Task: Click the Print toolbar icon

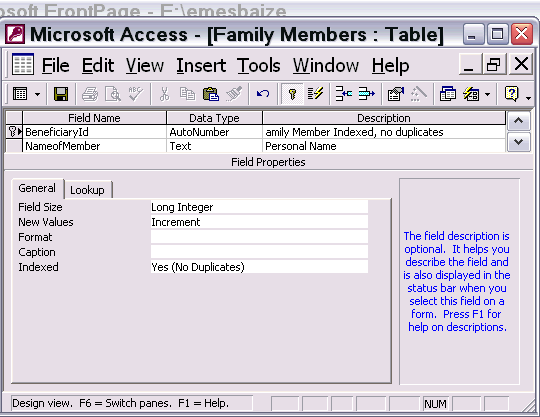Action: [90, 94]
